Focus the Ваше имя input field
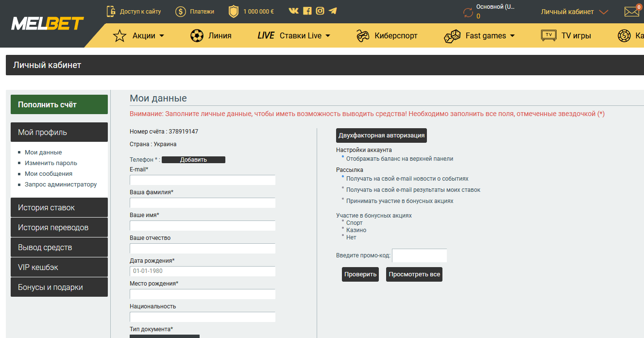The height and width of the screenshot is (338, 644). click(203, 226)
